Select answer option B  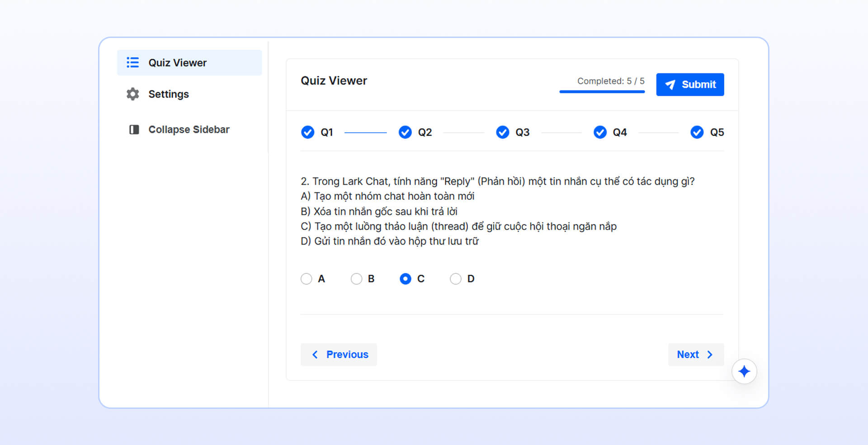tap(357, 279)
